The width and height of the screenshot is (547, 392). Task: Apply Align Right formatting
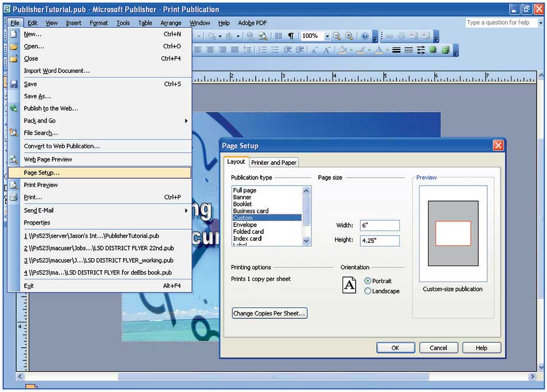tap(222, 50)
